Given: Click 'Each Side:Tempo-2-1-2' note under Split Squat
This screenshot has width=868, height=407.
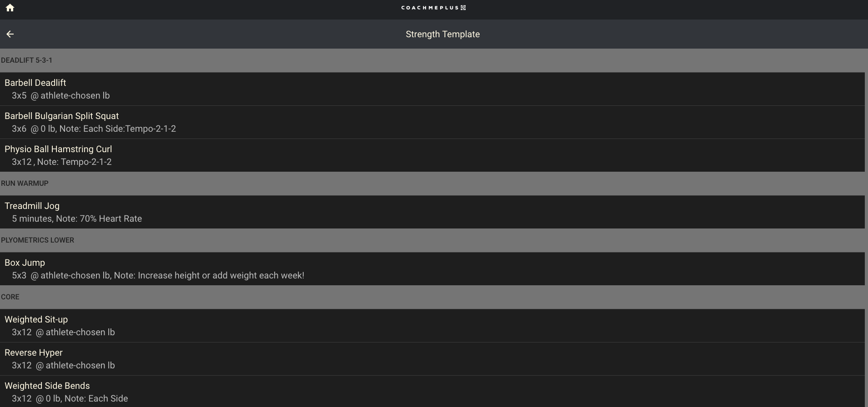Looking at the screenshot, I should 130,129.
